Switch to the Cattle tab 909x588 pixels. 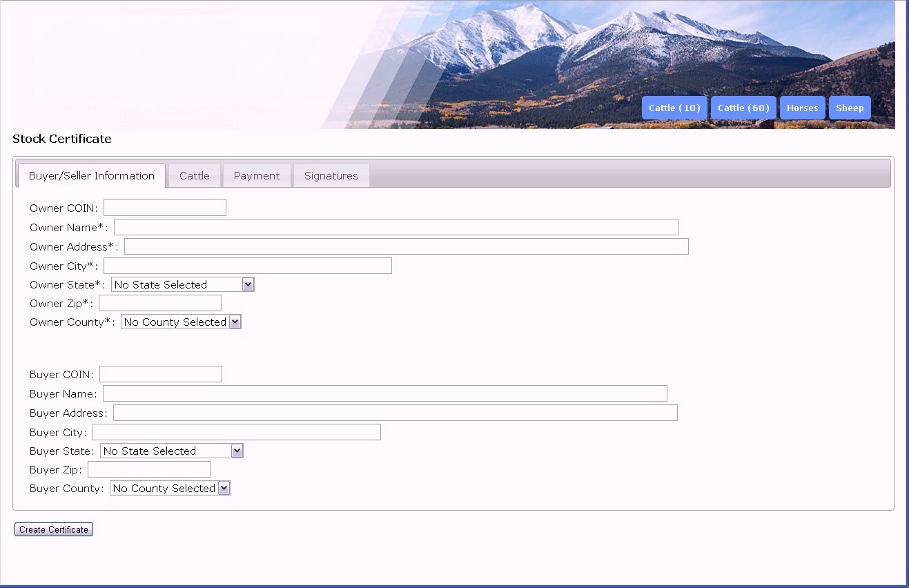(194, 176)
